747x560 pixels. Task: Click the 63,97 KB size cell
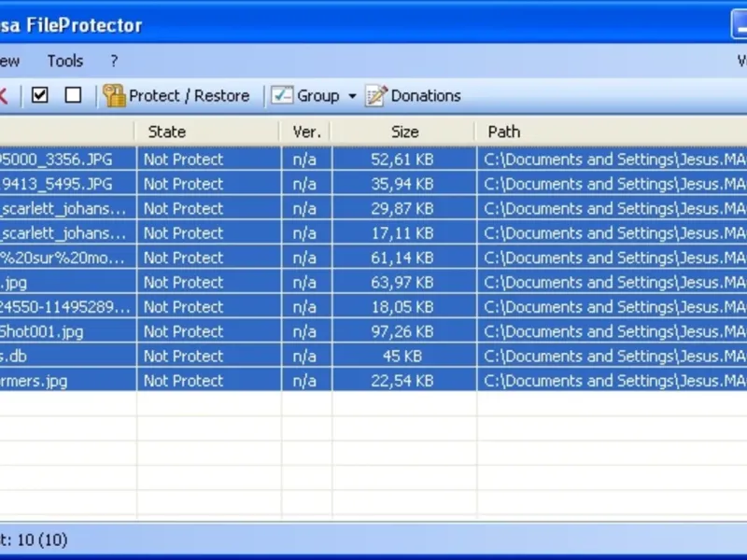coord(402,283)
